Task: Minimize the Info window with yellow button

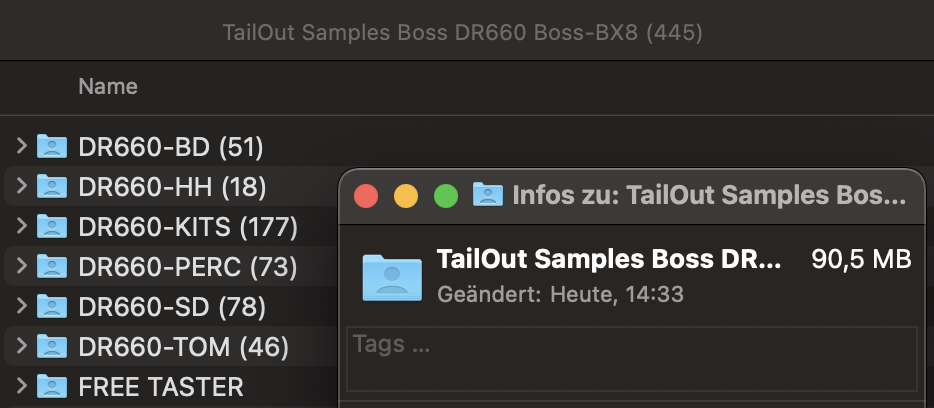Action: pyautogui.click(x=406, y=195)
